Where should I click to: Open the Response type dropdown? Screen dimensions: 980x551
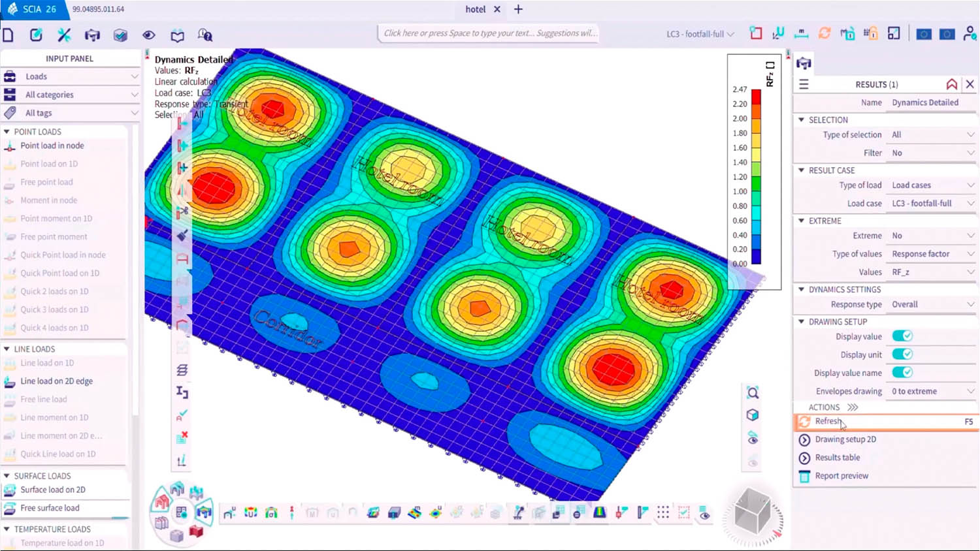point(932,304)
